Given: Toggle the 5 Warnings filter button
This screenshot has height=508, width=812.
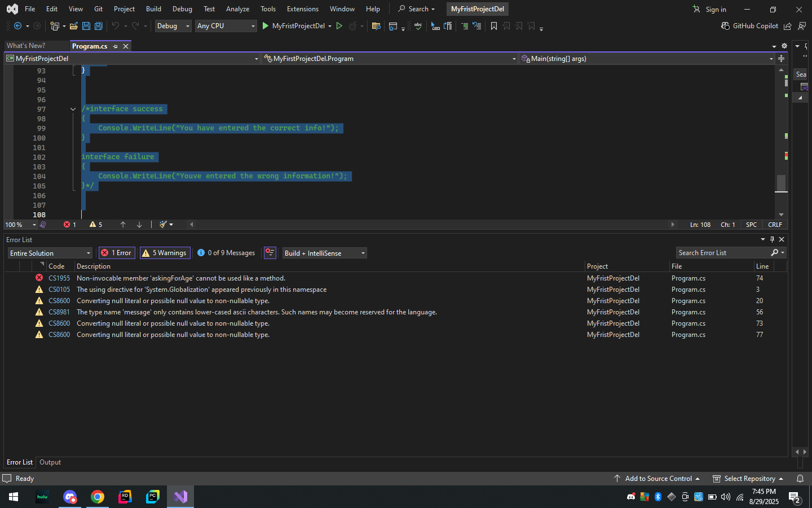Looking at the screenshot, I should (165, 253).
